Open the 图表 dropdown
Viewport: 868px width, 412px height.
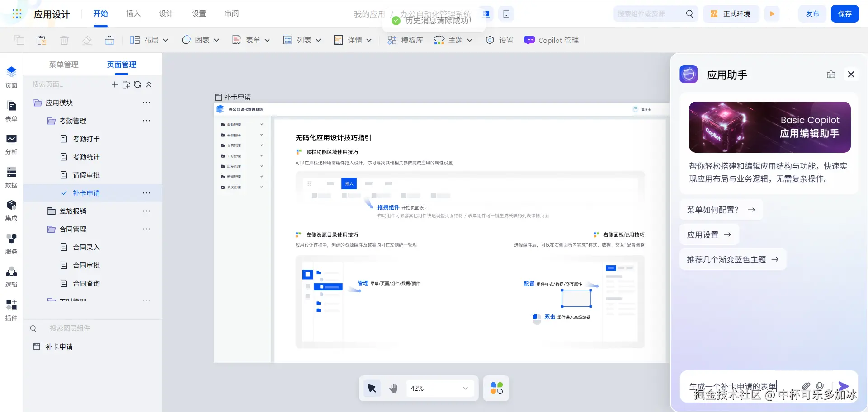[200, 40]
